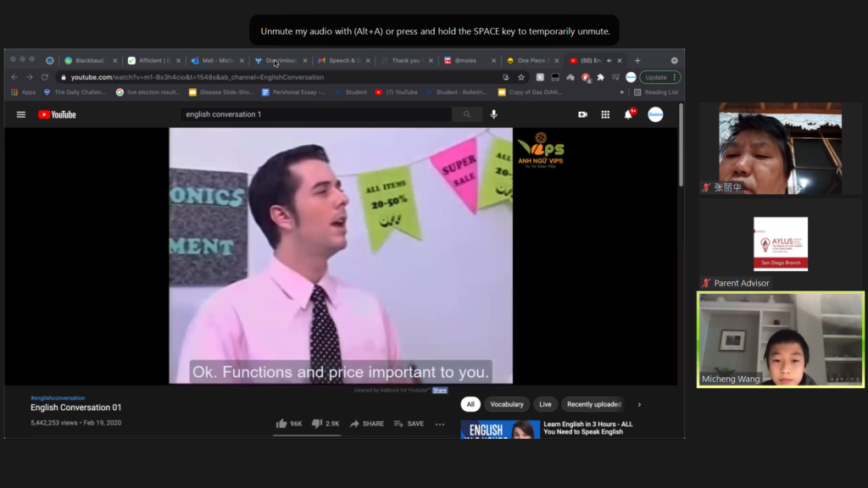Click the browser address bar URL
868x488 pixels.
pos(197,77)
